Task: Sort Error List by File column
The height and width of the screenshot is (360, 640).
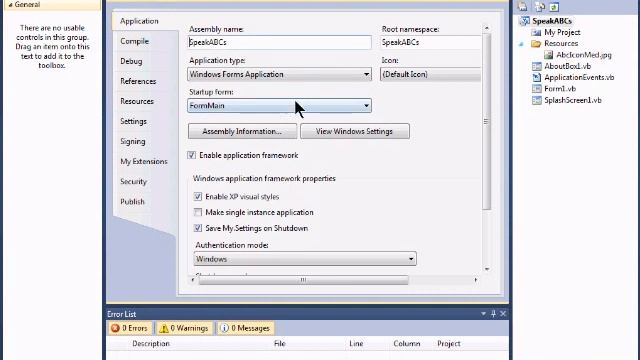Action: point(280,344)
